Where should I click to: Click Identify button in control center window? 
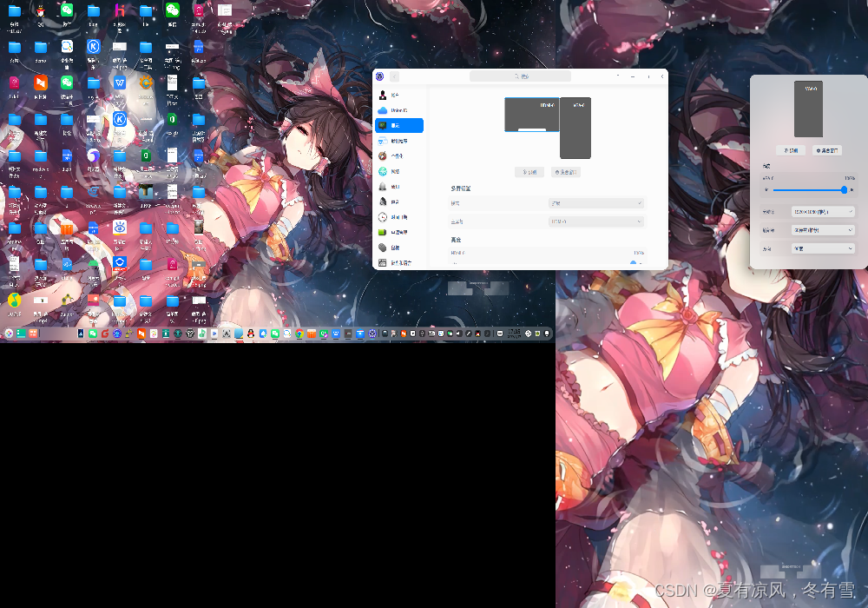(529, 172)
